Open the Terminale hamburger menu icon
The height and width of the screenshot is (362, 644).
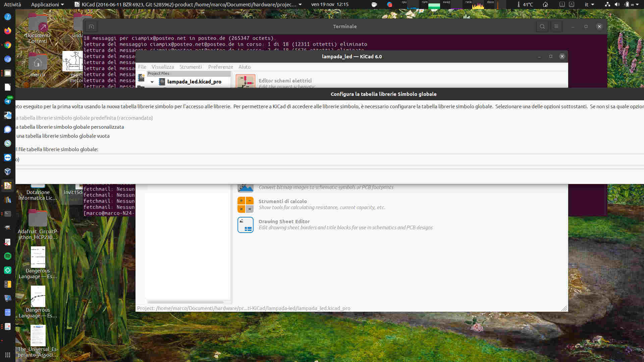(556, 26)
